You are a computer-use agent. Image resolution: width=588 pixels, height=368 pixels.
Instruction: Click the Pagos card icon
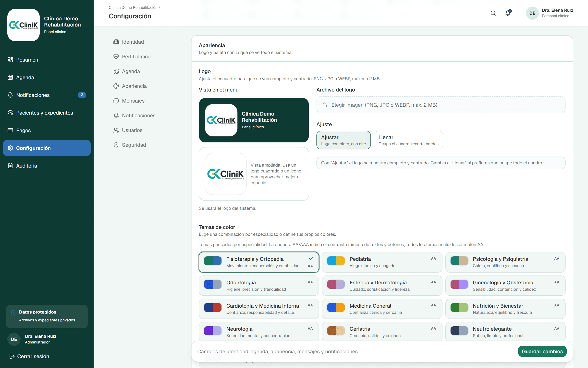click(x=10, y=130)
